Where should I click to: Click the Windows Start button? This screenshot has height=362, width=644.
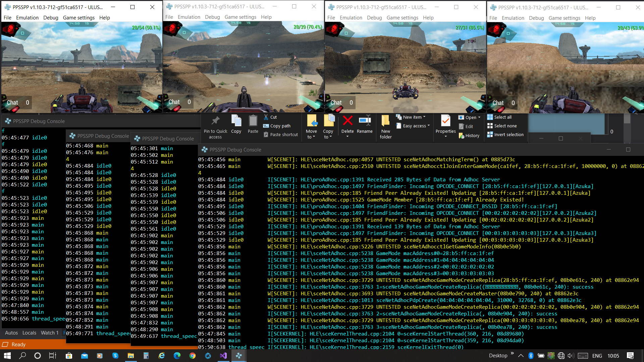pos(7,356)
